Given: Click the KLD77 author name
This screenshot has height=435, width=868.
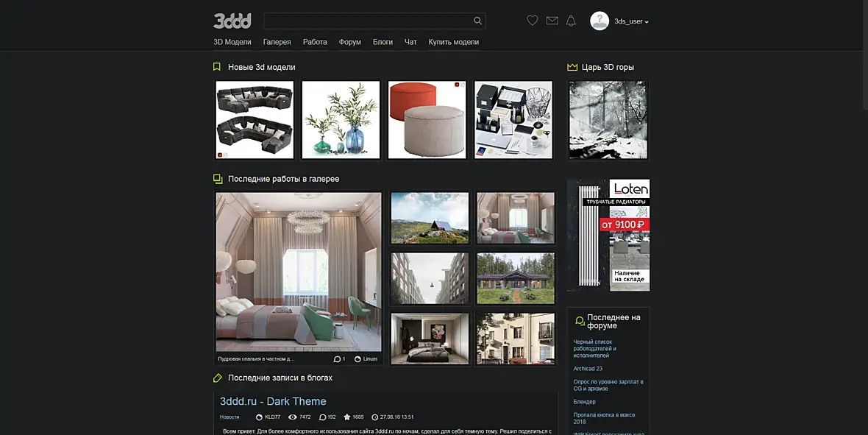Looking at the screenshot, I should point(272,417).
